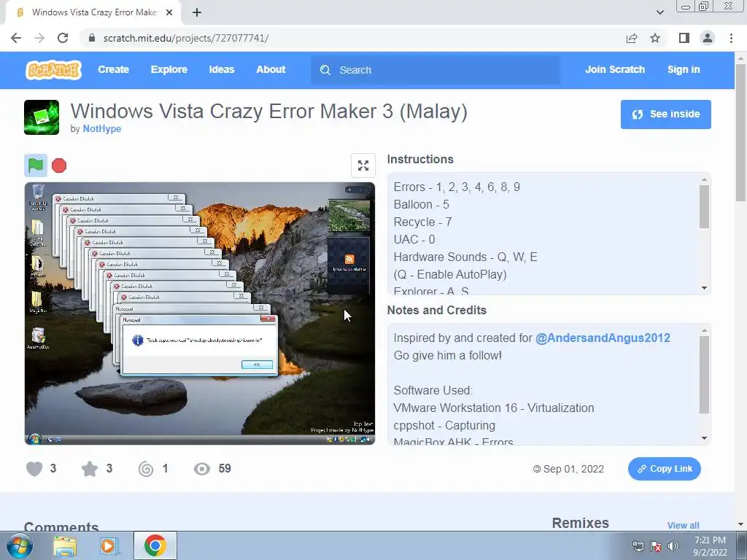Screen dimensions: 747x560
Task: Stop the project with red stop sign
Action: click(x=59, y=166)
